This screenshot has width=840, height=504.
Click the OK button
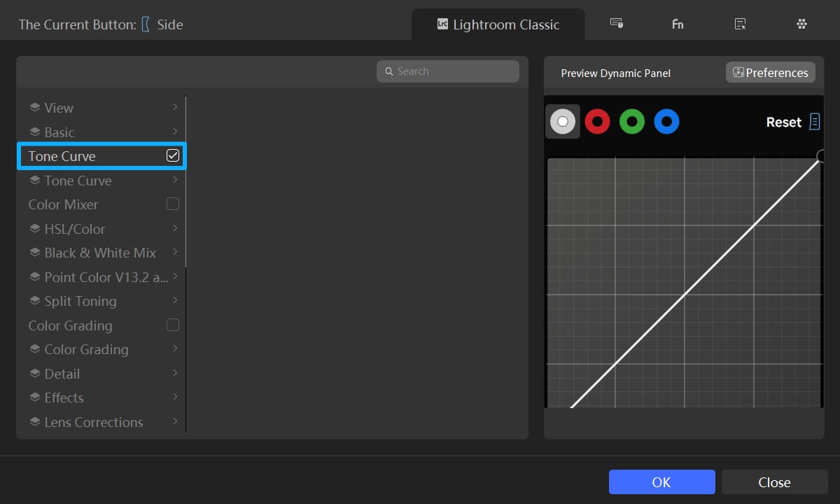(x=661, y=482)
